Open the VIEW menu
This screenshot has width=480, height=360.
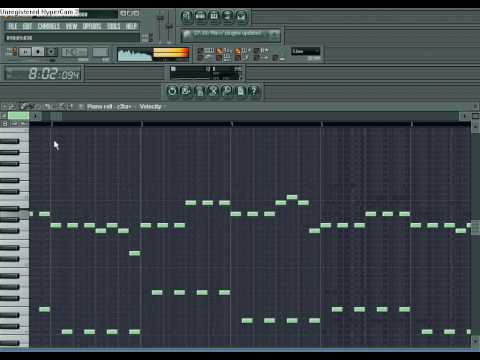pyautogui.click(x=71, y=26)
